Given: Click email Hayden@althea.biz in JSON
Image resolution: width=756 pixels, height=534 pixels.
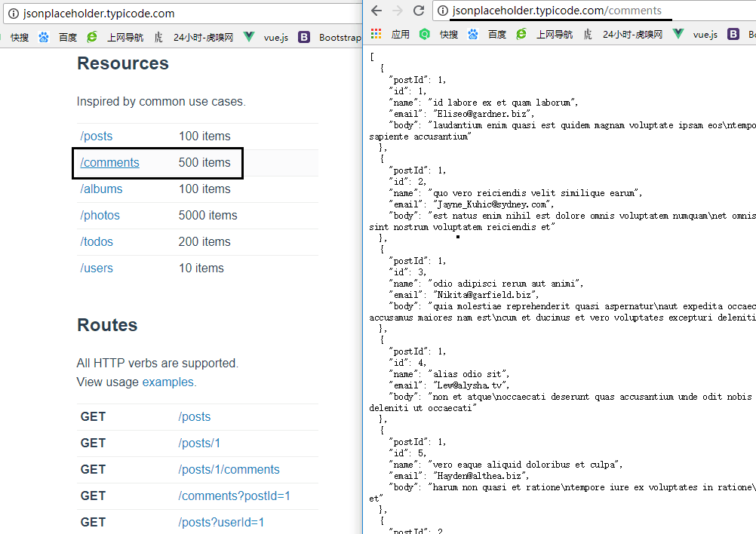Looking at the screenshot, I should [x=479, y=476].
